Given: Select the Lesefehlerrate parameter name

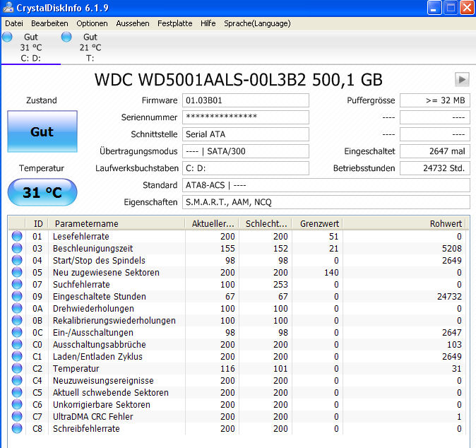Looking at the screenshot, I should tap(81, 236).
